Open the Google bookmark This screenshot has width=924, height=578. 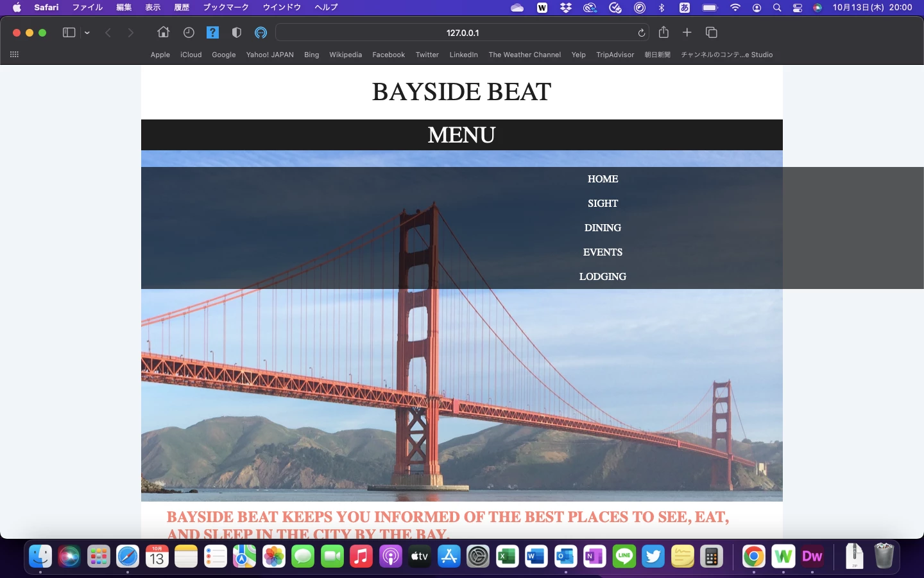tap(224, 55)
